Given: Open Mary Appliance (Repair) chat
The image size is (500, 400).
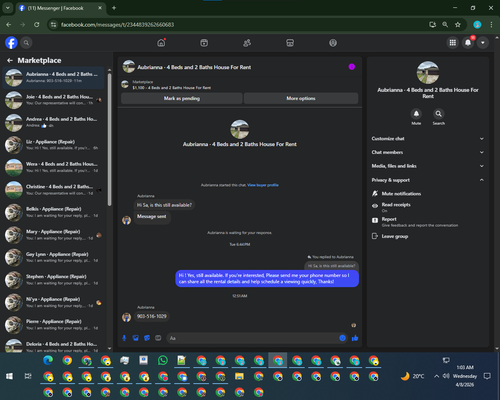Looking at the screenshot, I should pyautogui.click(x=54, y=235).
